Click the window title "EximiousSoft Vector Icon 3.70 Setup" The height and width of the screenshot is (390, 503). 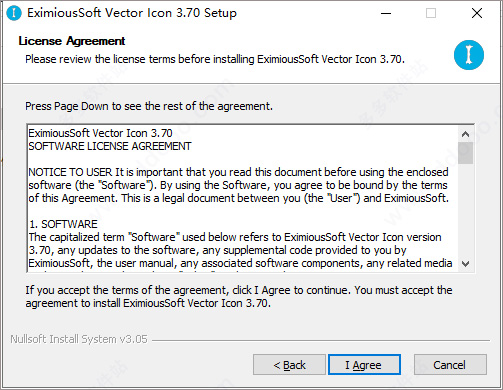pyautogui.click(x=132, y=13)
